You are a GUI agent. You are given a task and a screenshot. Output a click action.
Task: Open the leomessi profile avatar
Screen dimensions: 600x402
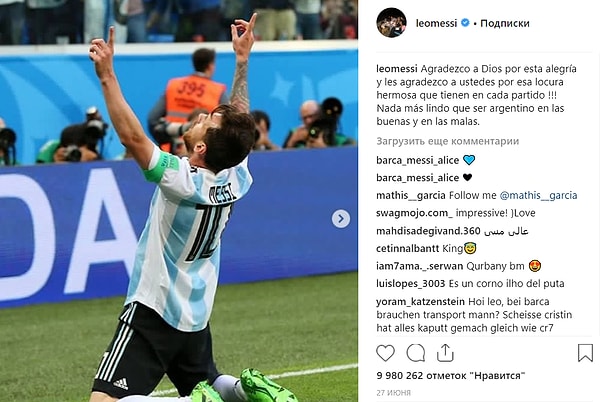click(391, 23)
